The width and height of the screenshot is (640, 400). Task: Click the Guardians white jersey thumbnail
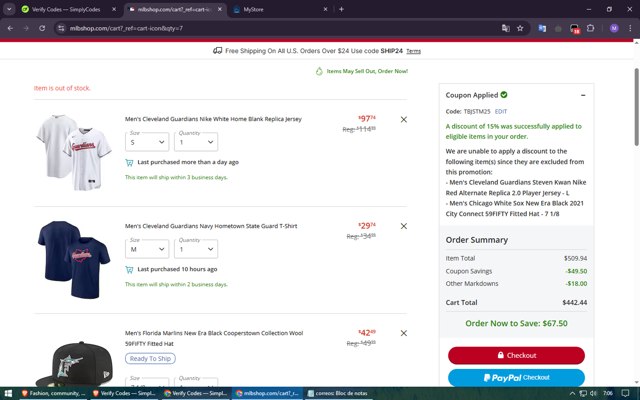74,152
